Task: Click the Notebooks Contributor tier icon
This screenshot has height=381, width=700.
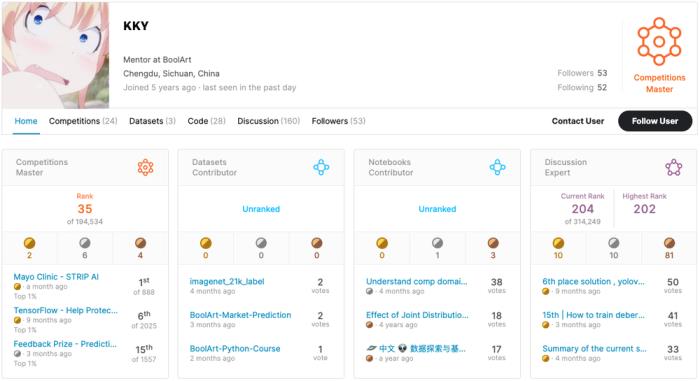Action: point(497,167)
